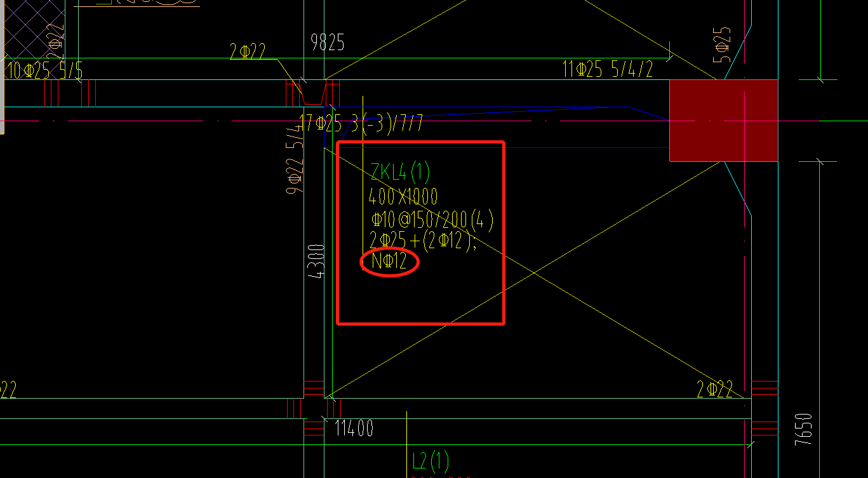The width and height of the screenshot is (868, 478).
Task: Click the rotated 5Φ25 rebar label
Action: [723, 44]
